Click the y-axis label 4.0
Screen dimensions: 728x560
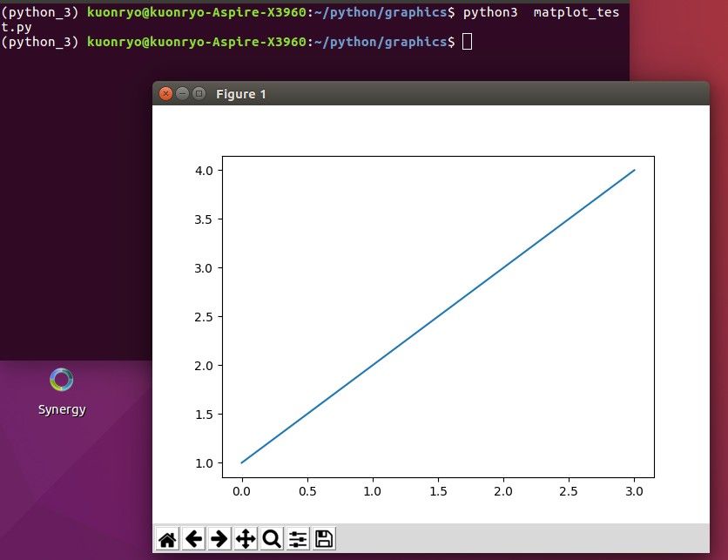tap(204, 171)
